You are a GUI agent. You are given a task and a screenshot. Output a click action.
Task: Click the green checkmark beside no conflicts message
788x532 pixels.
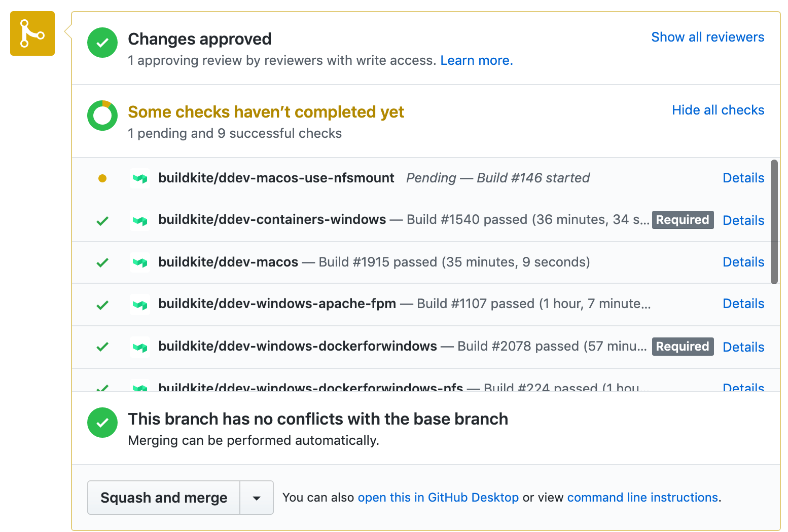[102, 423]
